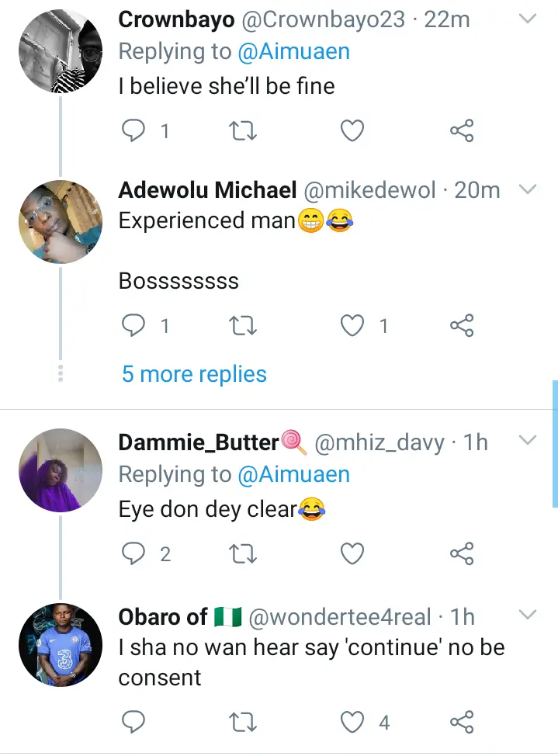Share Adewolu Michael's tweet
Viewport: 558px width, 756px height.
coord(462,325)
